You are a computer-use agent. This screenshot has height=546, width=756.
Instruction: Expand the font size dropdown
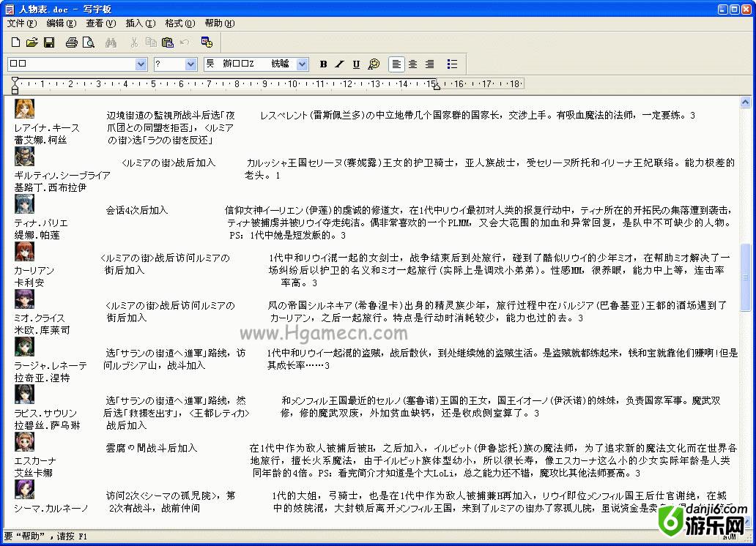190,64
